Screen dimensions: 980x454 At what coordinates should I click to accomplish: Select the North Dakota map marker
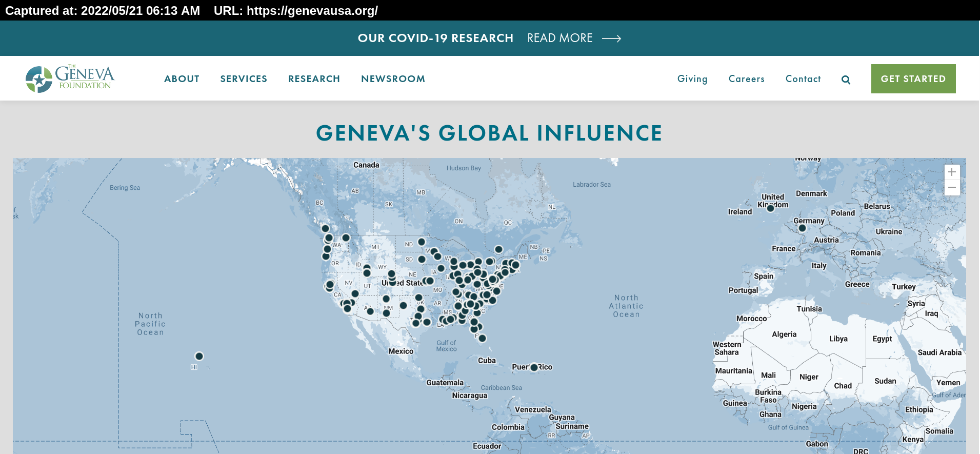click(422, 242)
